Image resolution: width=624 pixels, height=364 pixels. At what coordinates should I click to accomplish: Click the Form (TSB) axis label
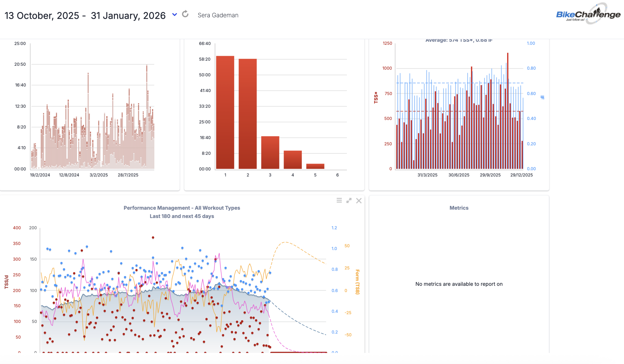357,282
